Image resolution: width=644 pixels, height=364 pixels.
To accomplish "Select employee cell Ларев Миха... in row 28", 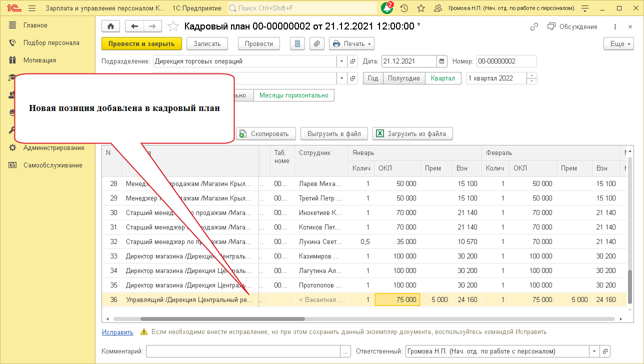I will coord(321,184).
